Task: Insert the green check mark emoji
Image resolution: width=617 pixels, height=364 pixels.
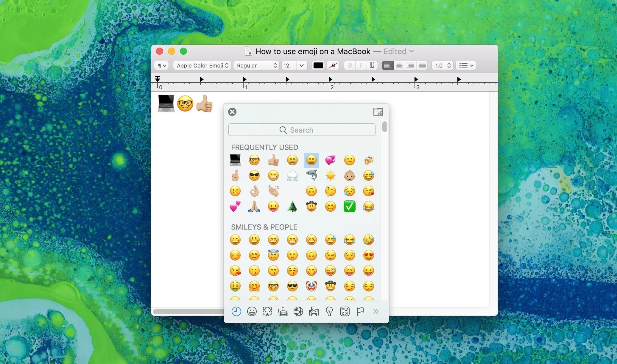Action: pyautogui.click(x=349, y=206)
